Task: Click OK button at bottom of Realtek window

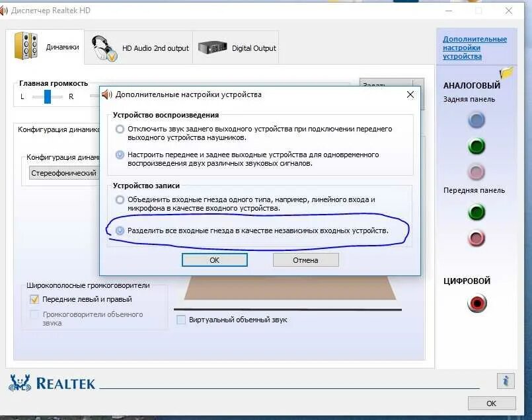Action: point(492,403)
